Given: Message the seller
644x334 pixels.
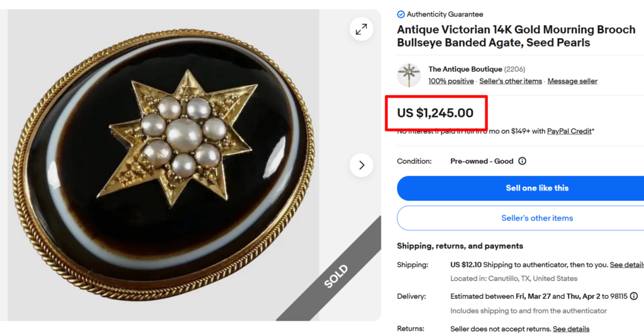Looking at the screenshot, I should pos(572,81).
